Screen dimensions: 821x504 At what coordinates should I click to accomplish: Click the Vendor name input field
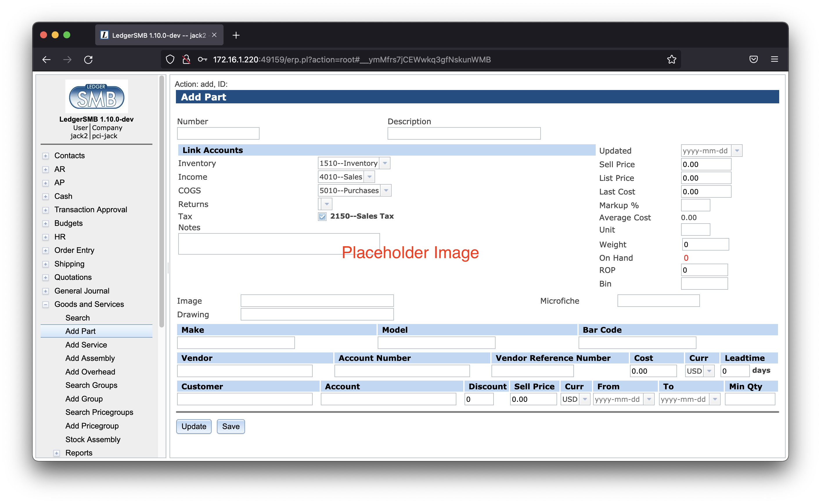click(x=245, y=371)
